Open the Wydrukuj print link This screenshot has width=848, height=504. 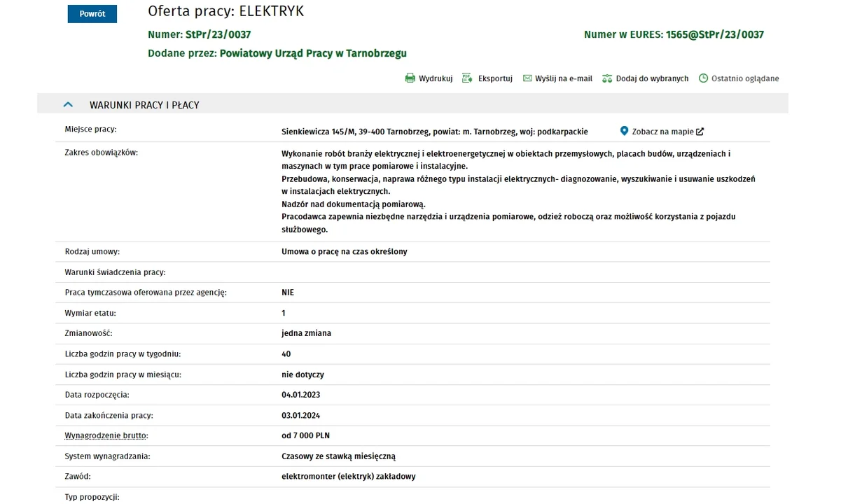pos(436,78)
